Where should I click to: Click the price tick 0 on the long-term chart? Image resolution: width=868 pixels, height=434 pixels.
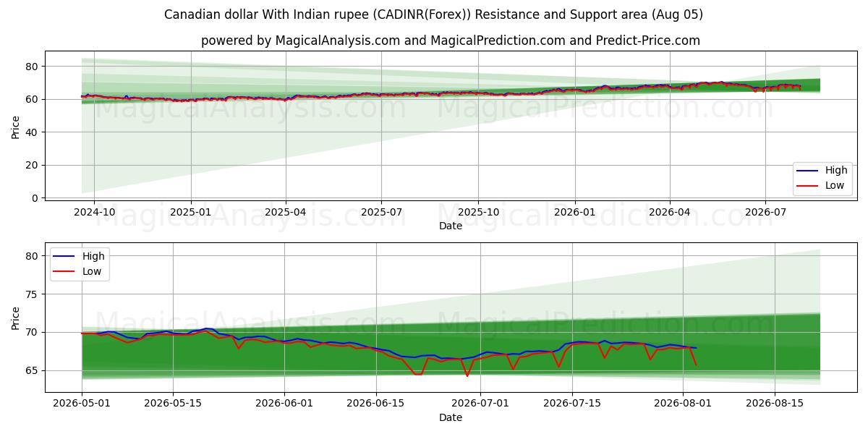point(35,198)
